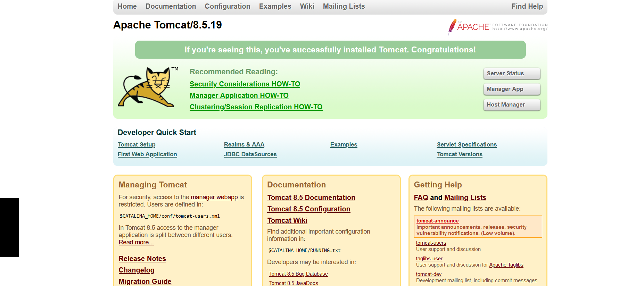This screenshot has height=286, width=644.
Task: Click the Recommended Reading heading
Action: (234, 71)
